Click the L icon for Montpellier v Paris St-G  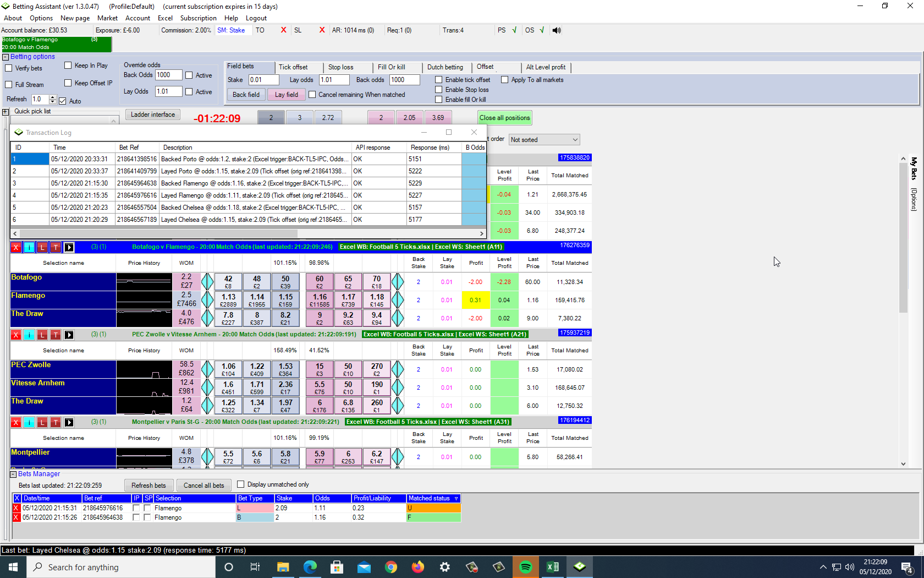pyautogui.click(x=42, y=422)
